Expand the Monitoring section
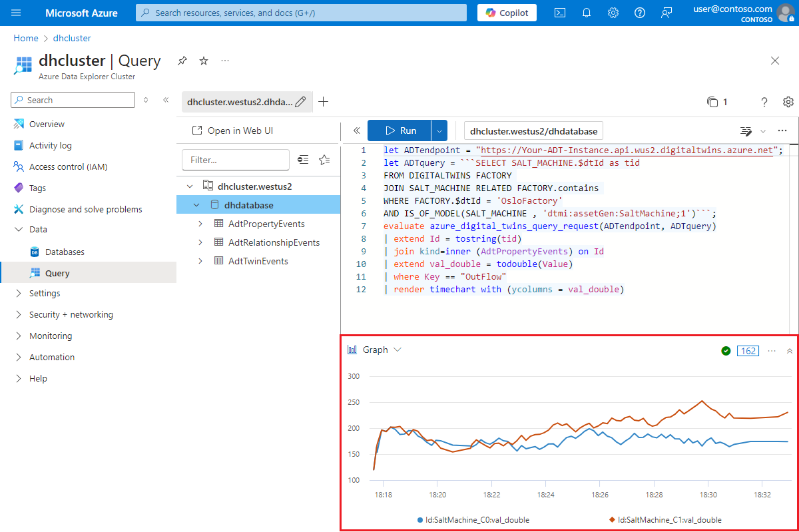This screenshot has width=799, height=532. (18, 336)
